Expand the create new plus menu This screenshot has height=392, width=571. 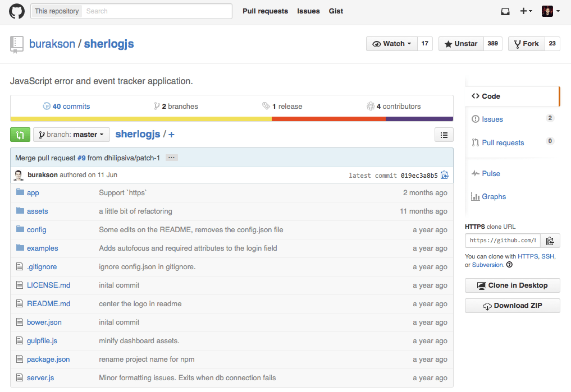(526, 11)
